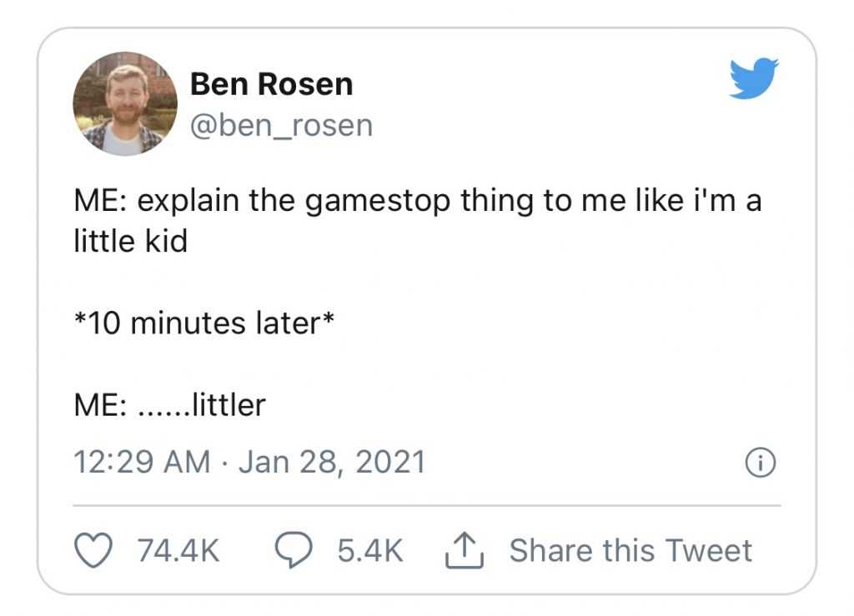Click the Share this Tweet link
The image size is (854, 616).
pos(630,549)
